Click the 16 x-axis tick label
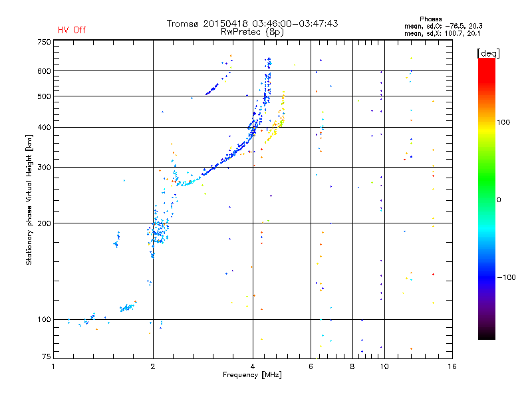Viewport: 532px width, 399px height. click(x=452, y=366)
